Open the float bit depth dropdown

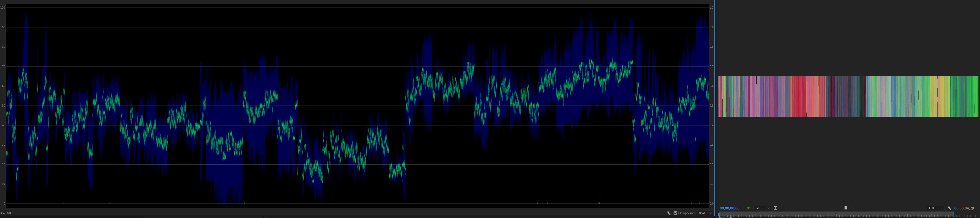[705, 213]
